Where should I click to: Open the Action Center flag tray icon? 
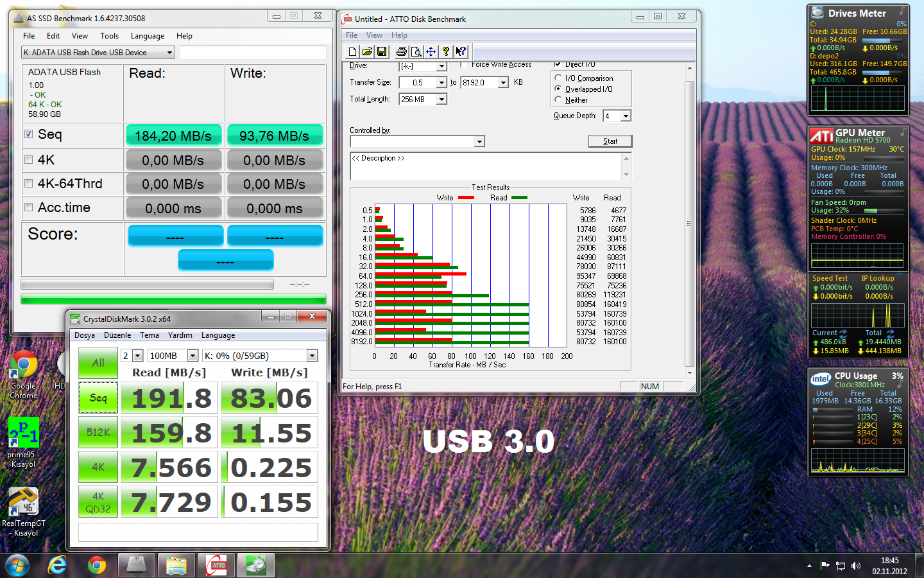tap(825, 566)
